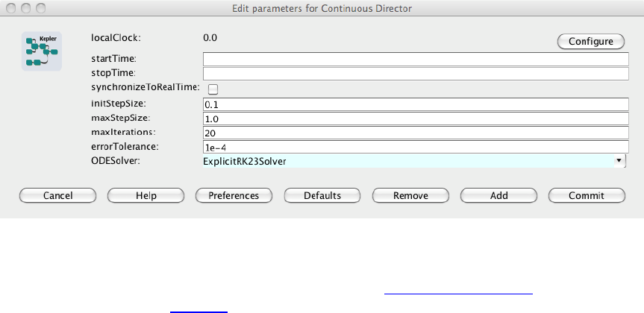Select the maxIterations field showing 20
Screen dimensions: 644x313
coord(416,133)
